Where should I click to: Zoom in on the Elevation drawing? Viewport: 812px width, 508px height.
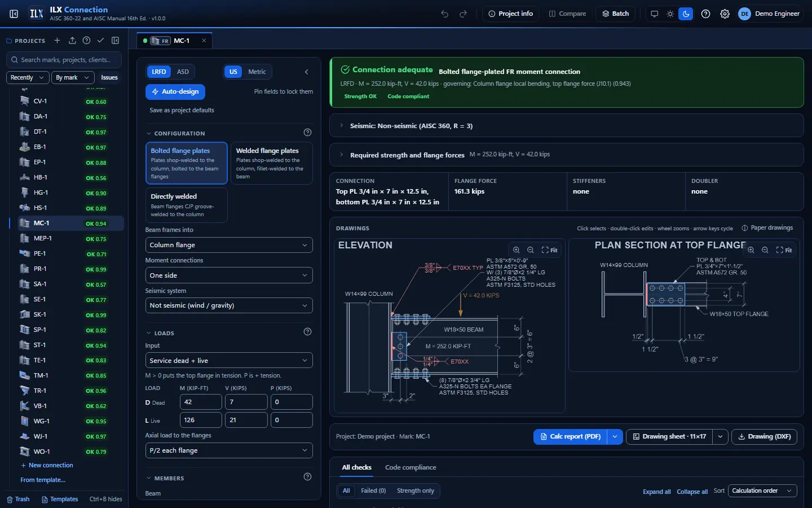(517, 250)
